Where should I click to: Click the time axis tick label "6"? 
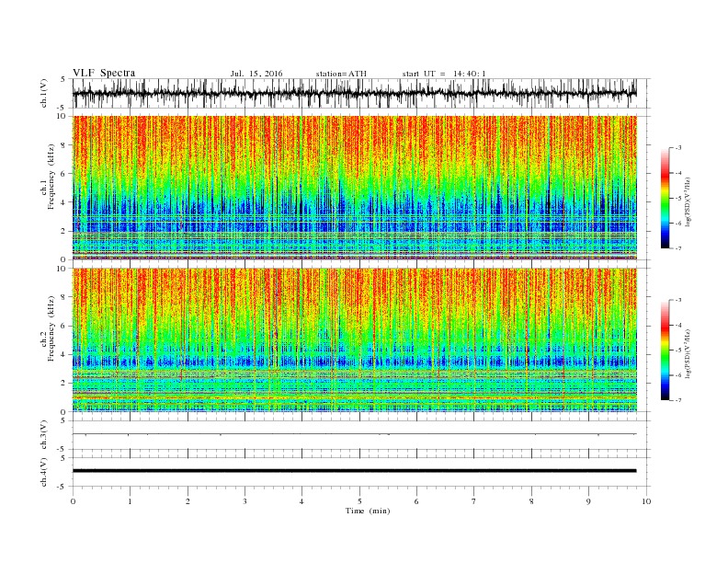click(x=416, y=501)
